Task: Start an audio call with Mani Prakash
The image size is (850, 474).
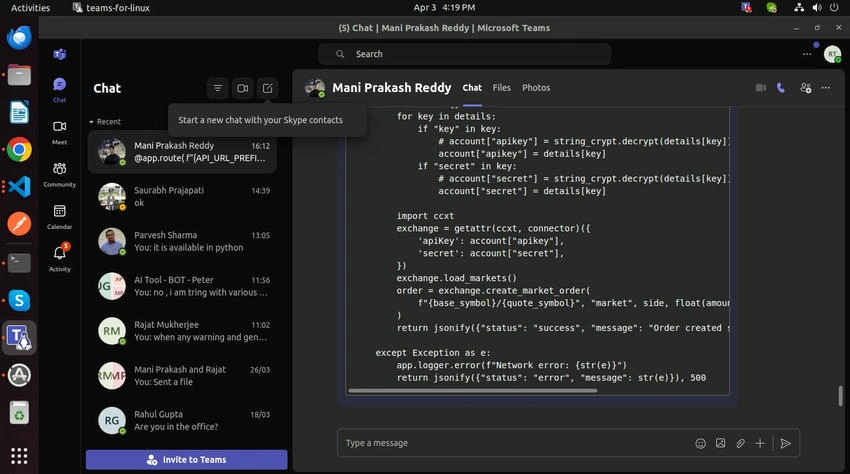Action: pos(781,88)
